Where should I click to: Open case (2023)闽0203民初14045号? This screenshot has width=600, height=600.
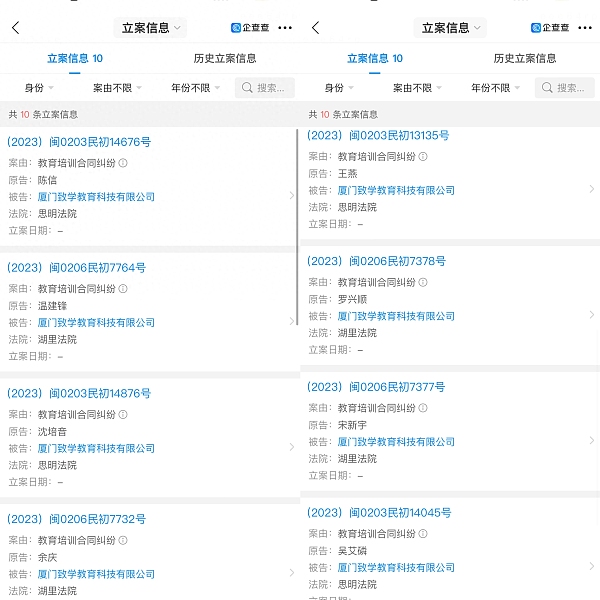point(379,513)
